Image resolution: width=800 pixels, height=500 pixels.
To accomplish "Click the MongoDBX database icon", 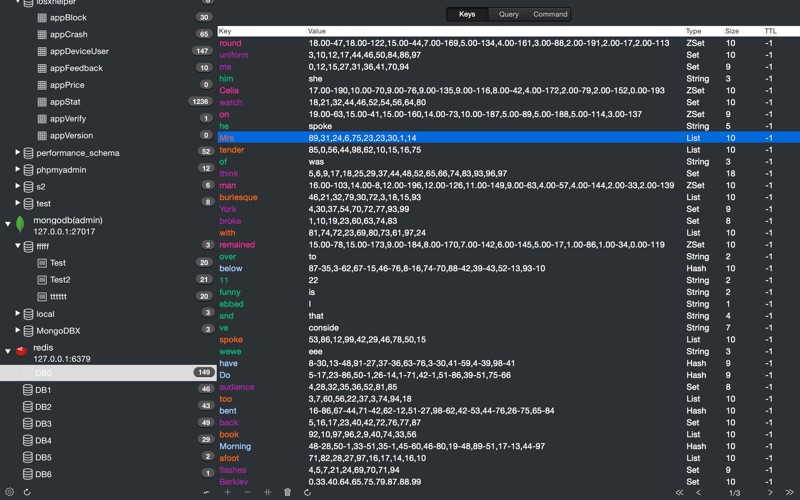I will pyautogui.click(x=29, y=331).
